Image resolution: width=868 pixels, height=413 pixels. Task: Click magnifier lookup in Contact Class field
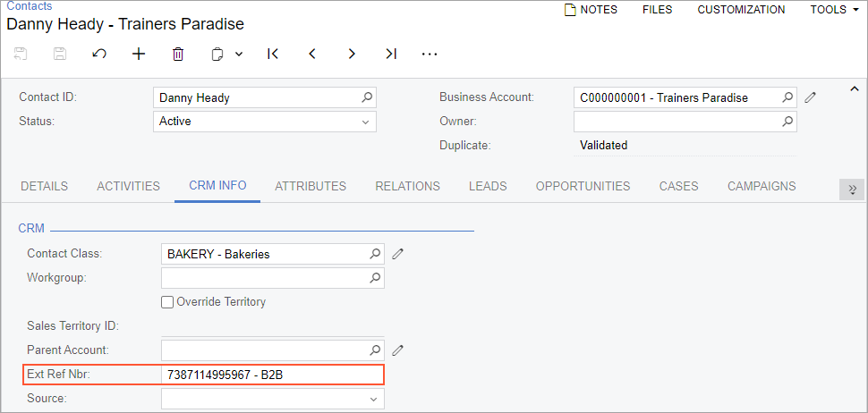click(x=375, y=254)
